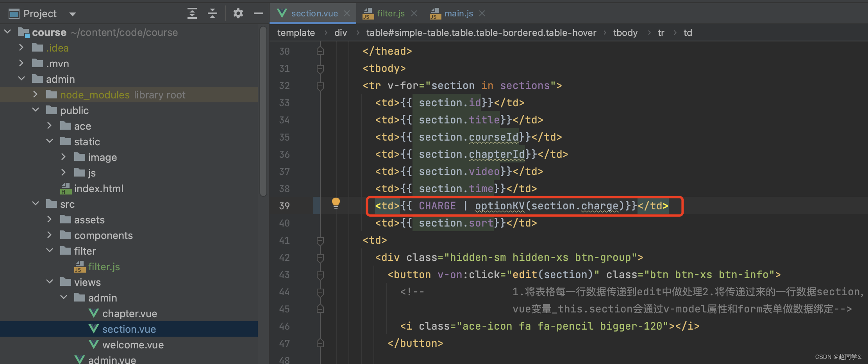The image size is (868, 364).
Task: Click template in the breadcrumb bar
Action: click(x=296, y=33)
